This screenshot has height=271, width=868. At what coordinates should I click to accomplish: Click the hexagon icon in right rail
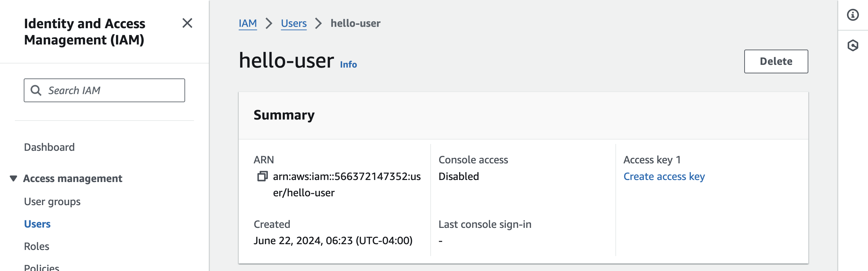(852, 46)
